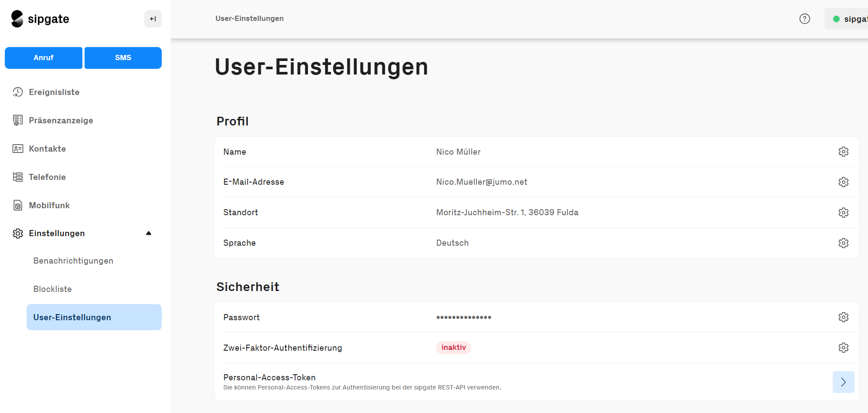Open Telefonie section
Screen dimensions: 868x413
point(47,177)
